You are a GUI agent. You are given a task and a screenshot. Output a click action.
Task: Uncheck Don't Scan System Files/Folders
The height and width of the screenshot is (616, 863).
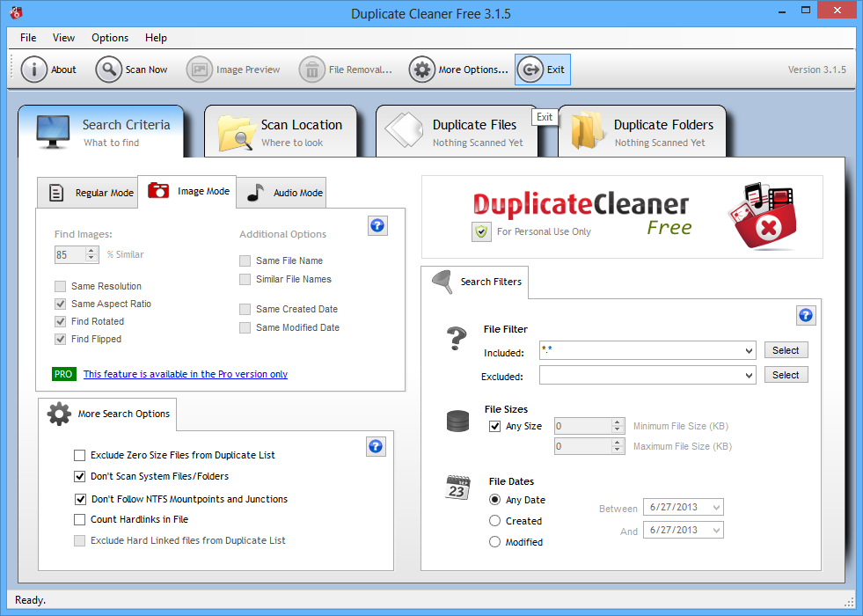80,478
